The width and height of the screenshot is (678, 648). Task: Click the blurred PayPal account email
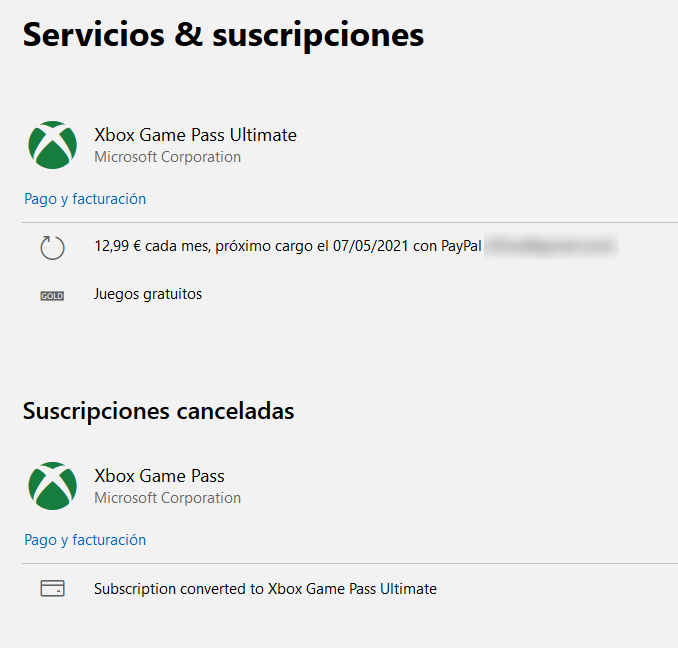point(551,246)
